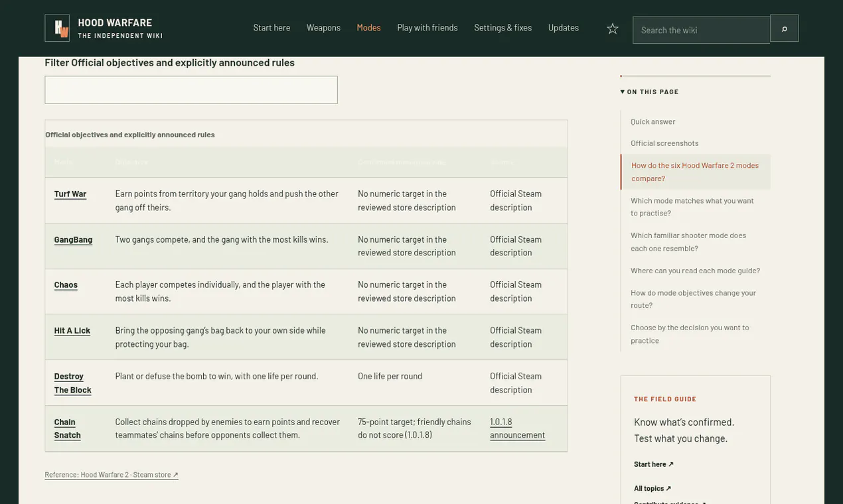Open Settings & fixes nav item
843x504 pixels.
coord(503,28)
